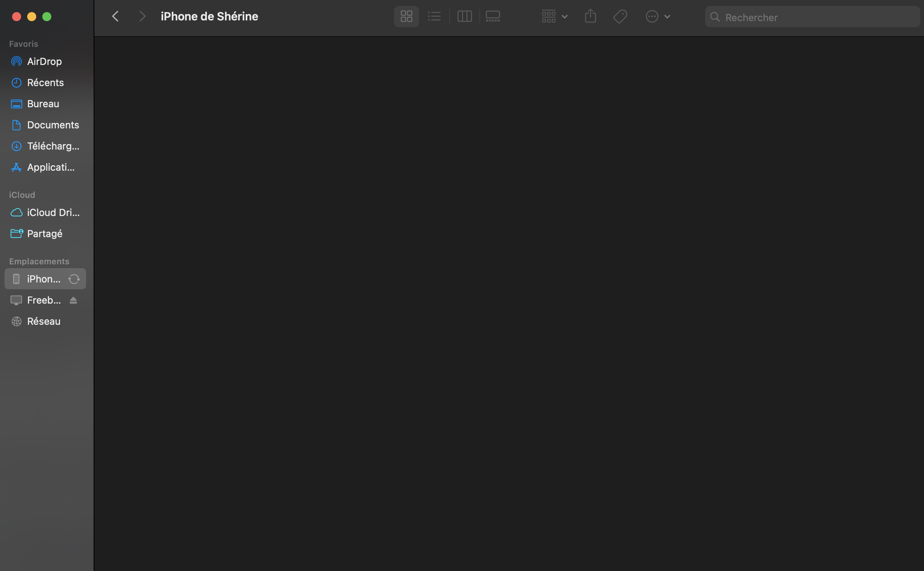Switch to icon grid view

point(406,17)
